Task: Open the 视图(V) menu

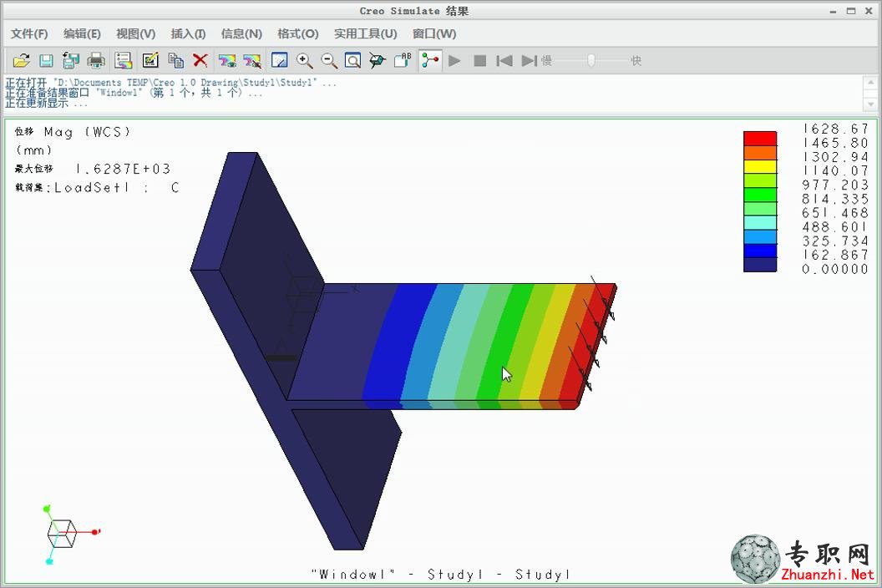Action: click(x=135, y=33)
